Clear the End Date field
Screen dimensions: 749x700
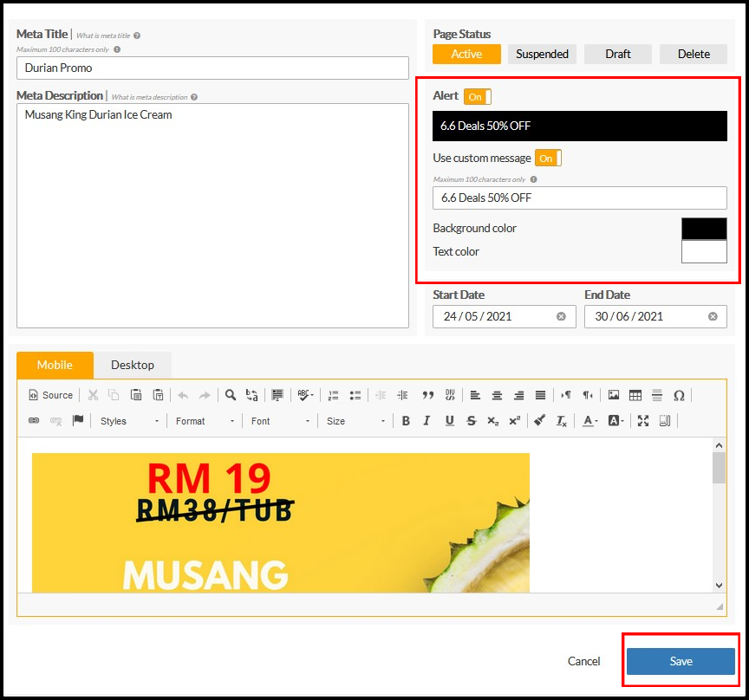point(713,316)
